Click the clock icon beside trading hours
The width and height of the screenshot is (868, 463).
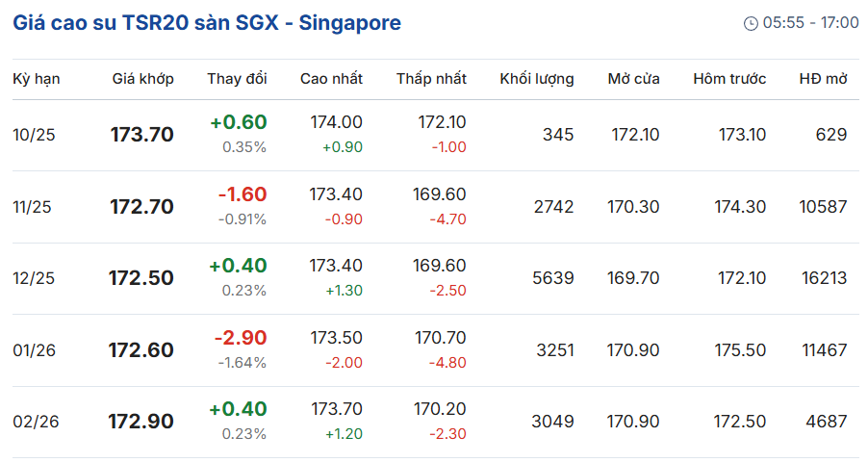tap(751, 23)
